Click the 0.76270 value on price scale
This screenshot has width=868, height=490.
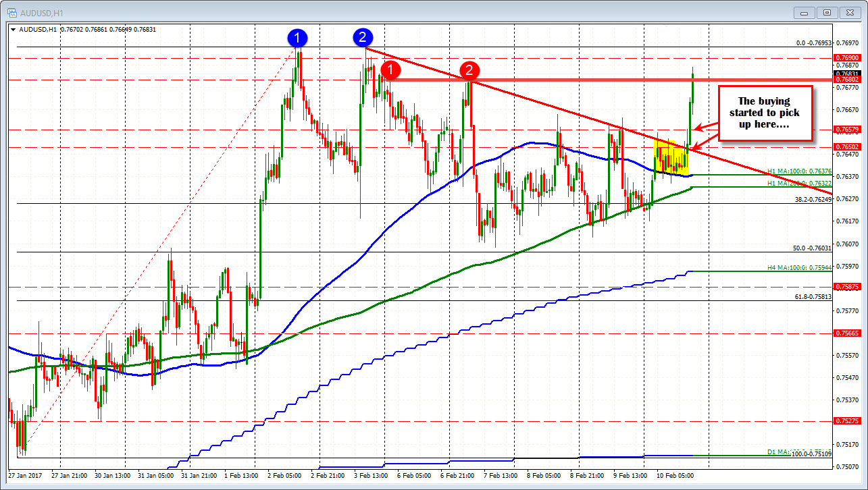(847, 199)
